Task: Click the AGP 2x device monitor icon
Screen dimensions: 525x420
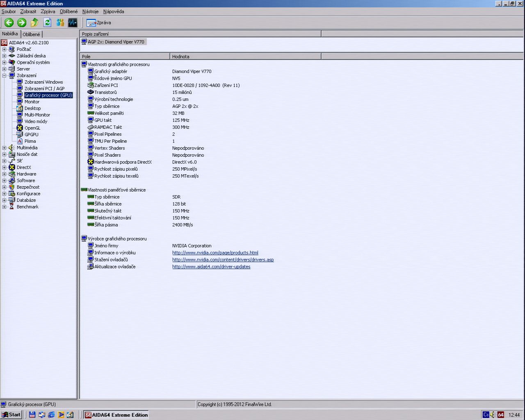Action: [x=84, y=42]
